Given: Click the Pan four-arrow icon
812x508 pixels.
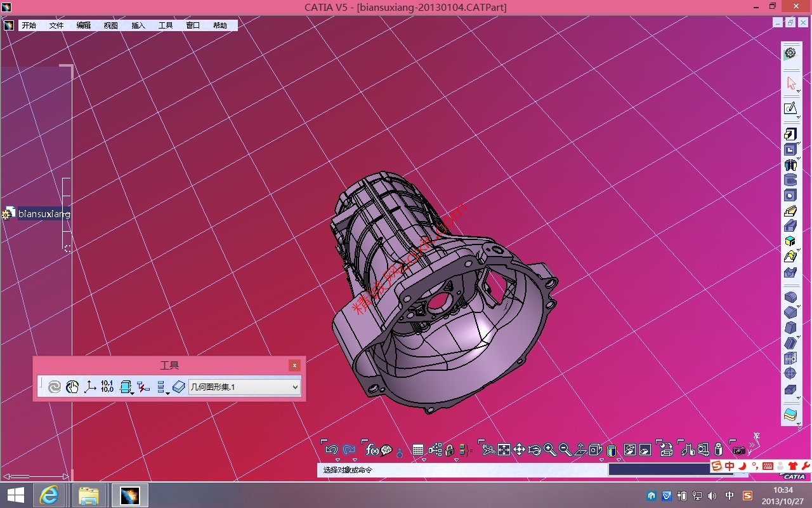Looking at the screenshot, I should [x=519, y=450].
